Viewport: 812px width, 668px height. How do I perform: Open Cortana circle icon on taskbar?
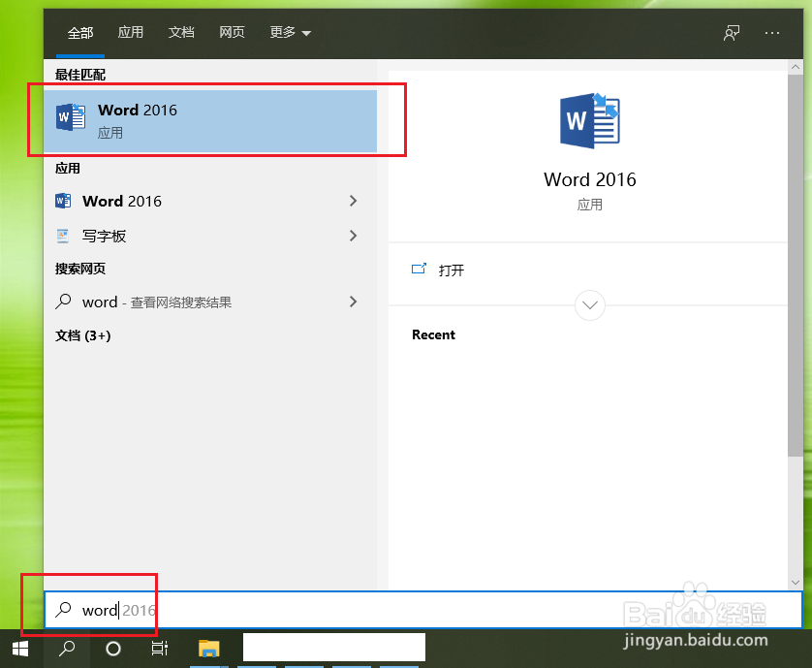[x=113, y=649]
